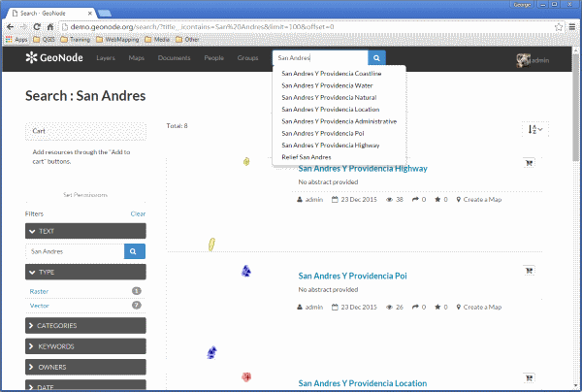This screenshot has height=392, width=582.
Task: Click the browser home icon
Action: 50,27
